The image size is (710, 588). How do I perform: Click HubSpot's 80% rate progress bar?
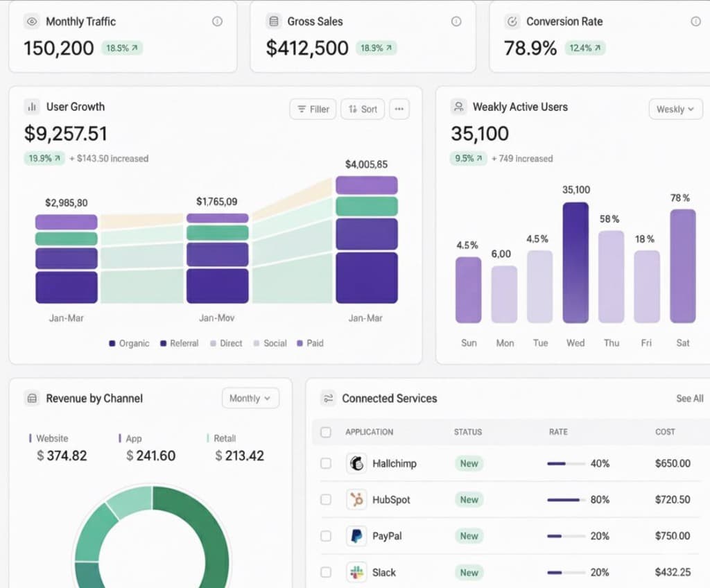564,499
